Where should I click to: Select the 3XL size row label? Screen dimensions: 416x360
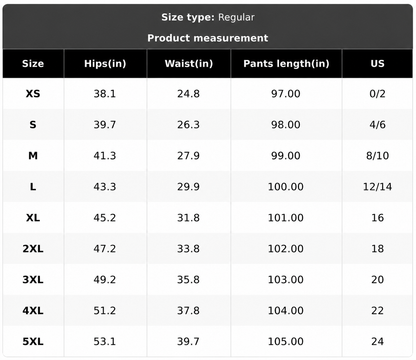[33, 280]
